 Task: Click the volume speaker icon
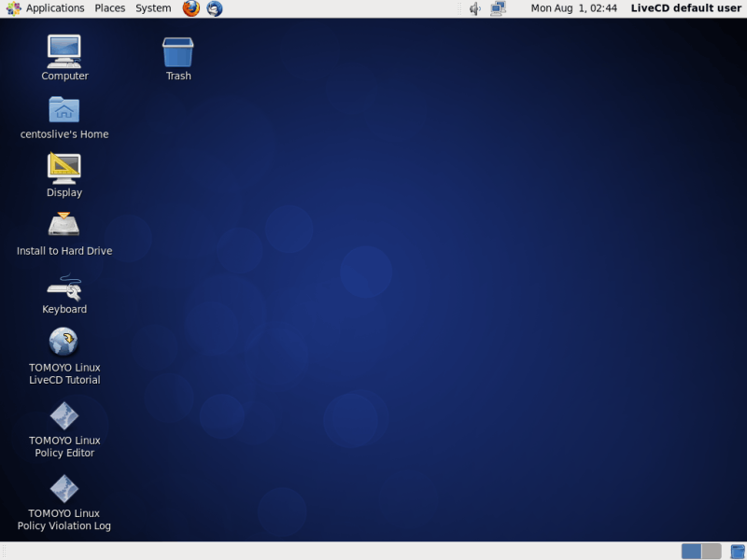(x=475, y=8)
